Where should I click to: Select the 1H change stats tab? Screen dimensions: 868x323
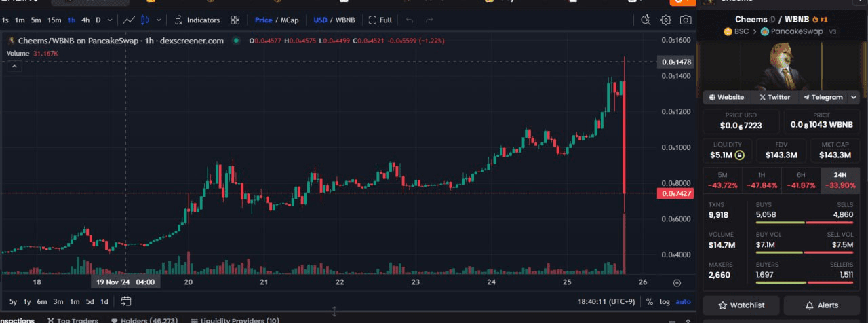click(x=762, y=180)
